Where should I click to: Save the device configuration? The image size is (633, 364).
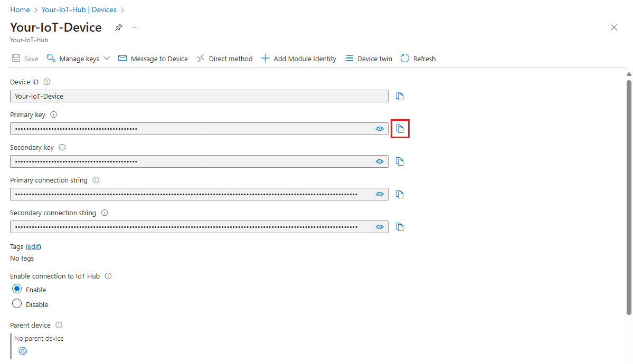[24, 58]
